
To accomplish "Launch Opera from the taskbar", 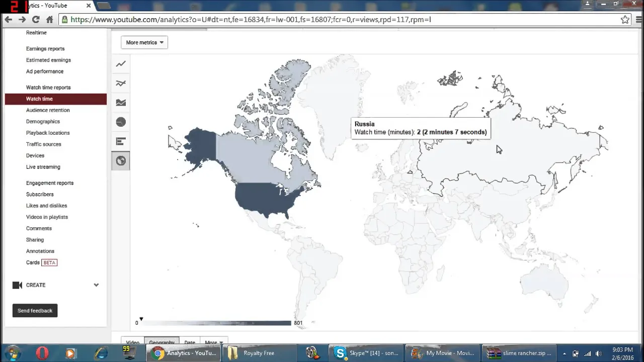I will (x=42, y=353).
